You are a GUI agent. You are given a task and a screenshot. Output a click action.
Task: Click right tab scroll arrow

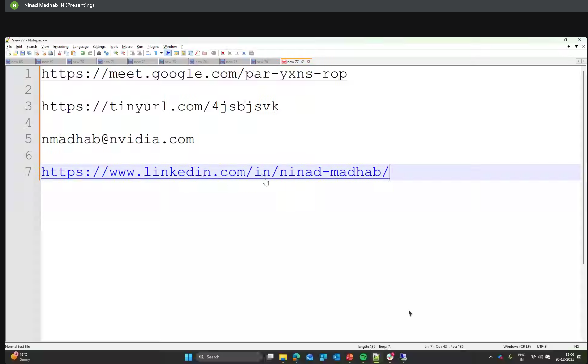(x=584, y=61)
